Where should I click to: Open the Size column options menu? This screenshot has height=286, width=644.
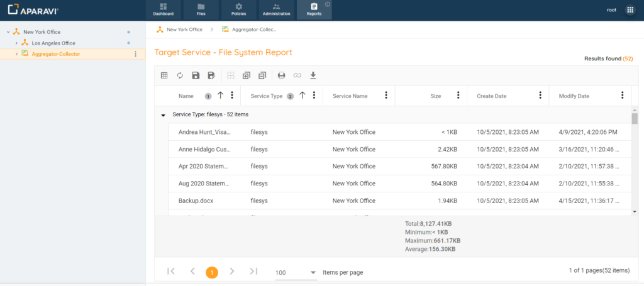pyautogui.click(x=458, y=96)
